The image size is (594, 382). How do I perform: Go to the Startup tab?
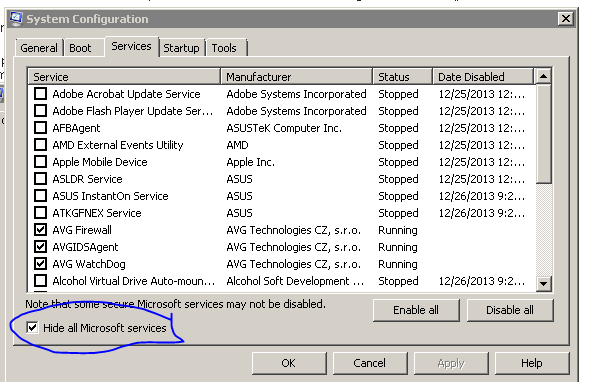[x=181, y=48]
